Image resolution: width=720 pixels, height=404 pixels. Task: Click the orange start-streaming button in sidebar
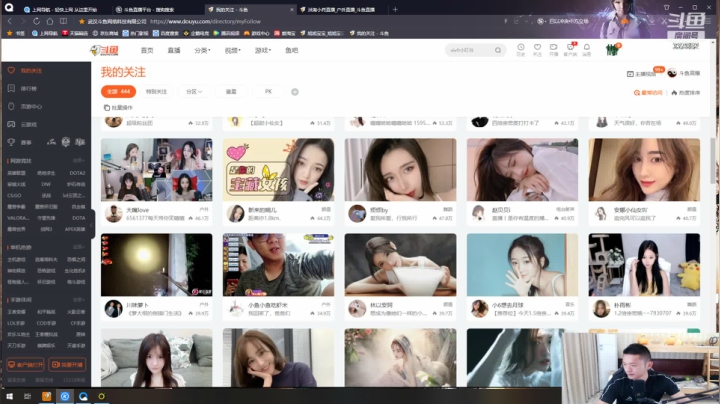[x=67, y=365]
